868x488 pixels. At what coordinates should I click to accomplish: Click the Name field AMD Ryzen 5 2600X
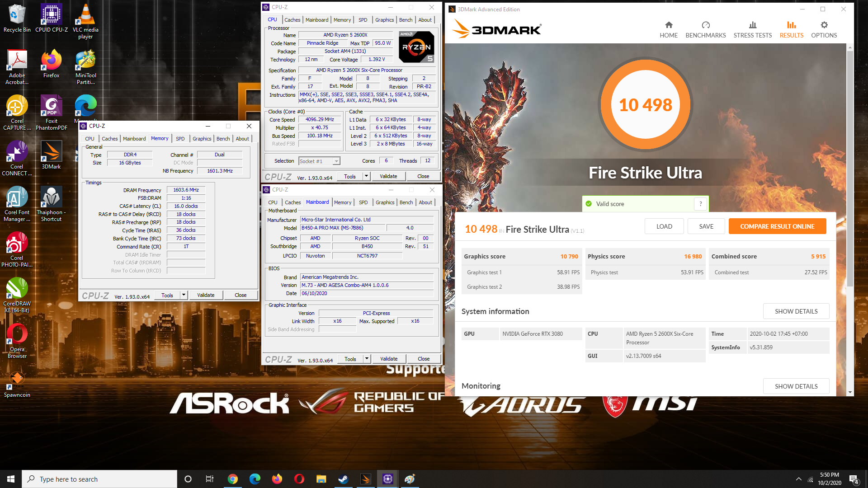pos(345,35)
